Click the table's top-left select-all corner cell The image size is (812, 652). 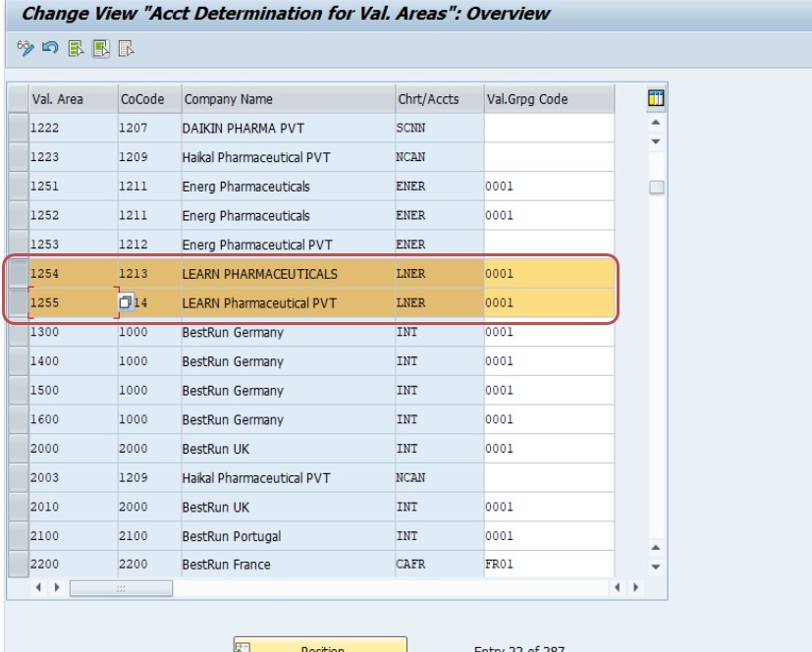click(x=18, y=98)
